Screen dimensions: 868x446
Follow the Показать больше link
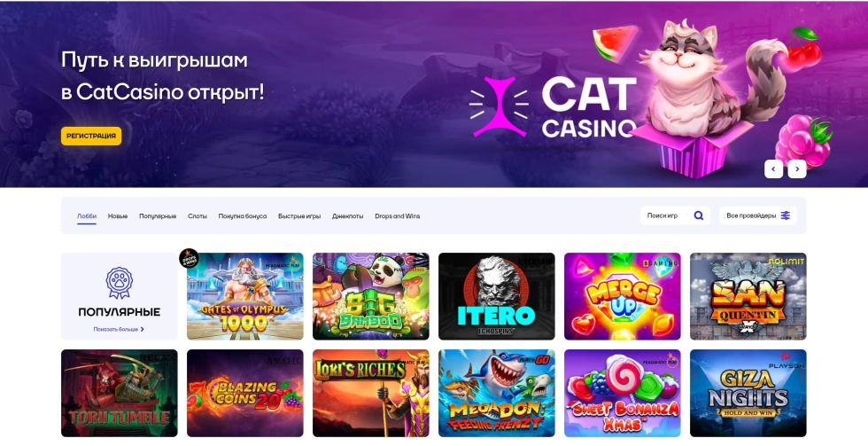(x=116, y=329)
